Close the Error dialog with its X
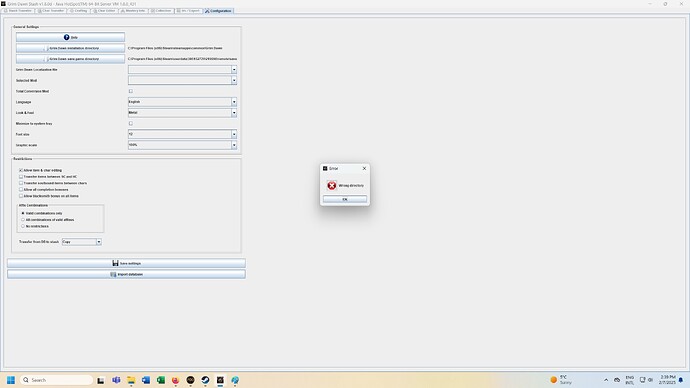Screen dimensions: 690x388 (x=364, y=168)
